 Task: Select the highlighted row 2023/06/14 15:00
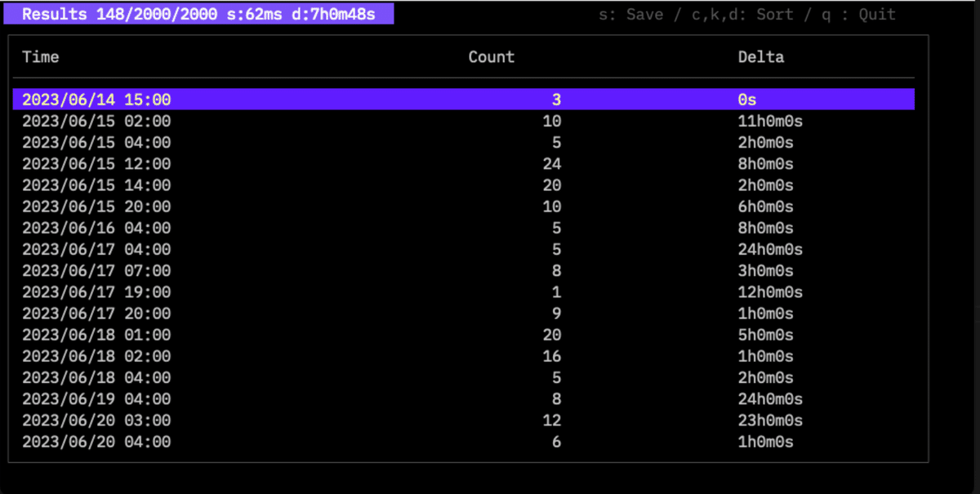point(463,100)
